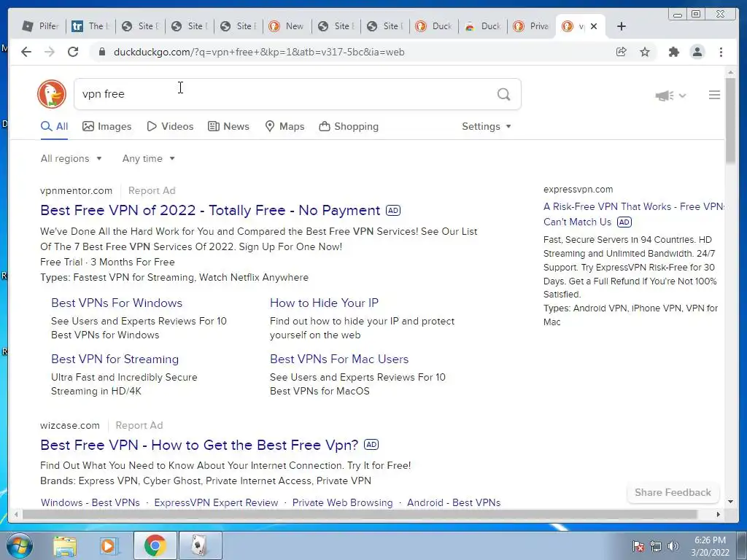This screenshot has height=560, width=747.
Task: Open Best Free VPN of 2022 ad link
Action: point(210,210)
